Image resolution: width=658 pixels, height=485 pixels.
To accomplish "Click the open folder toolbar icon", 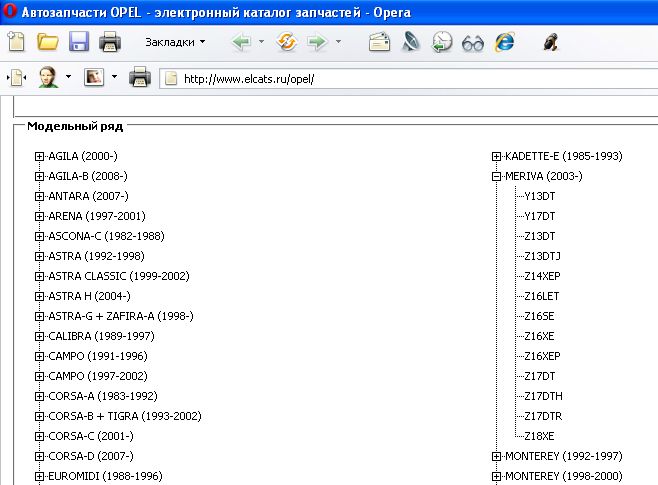I will click(x=47, y=42).
